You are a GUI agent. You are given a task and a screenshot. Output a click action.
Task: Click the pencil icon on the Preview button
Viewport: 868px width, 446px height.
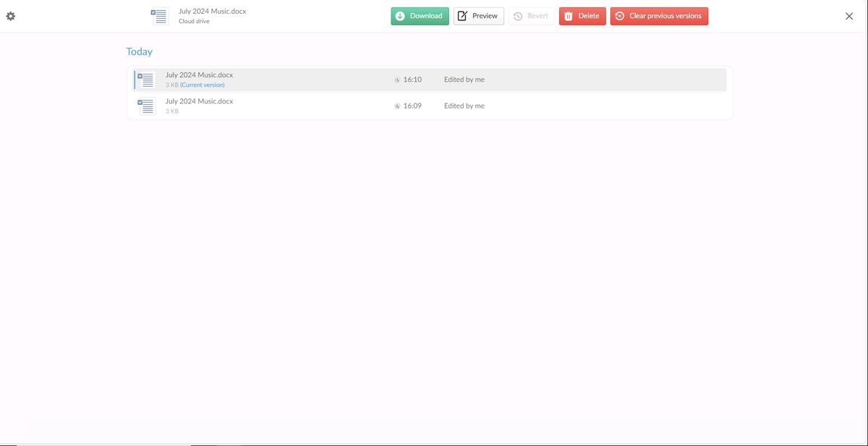coord(461,14)
